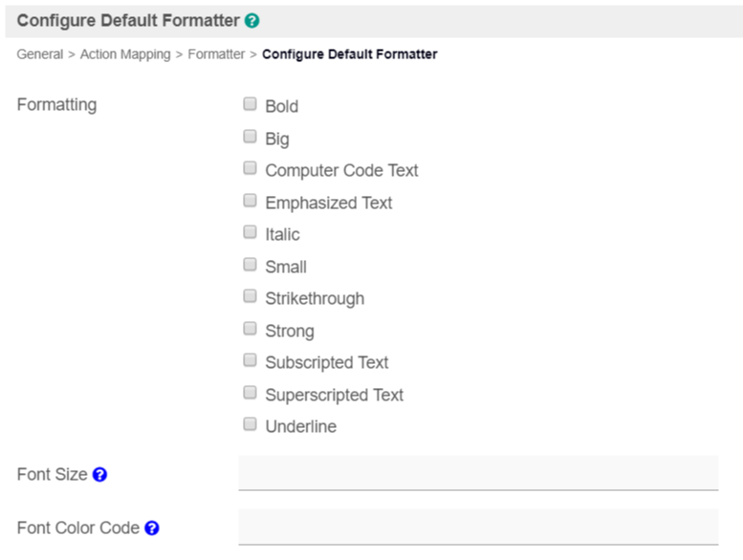Check Superscripted Text option
This screenshot has height=560, width=743.
[250, 393]
